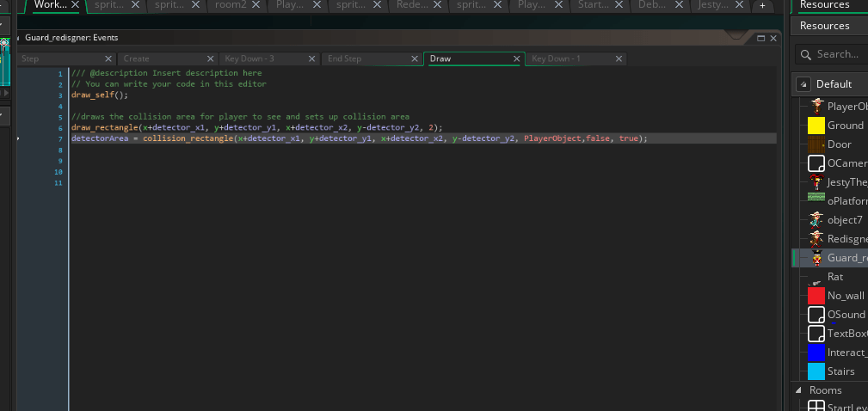
Task: Select the Resources dock tab underlined green
Action: 824,5
